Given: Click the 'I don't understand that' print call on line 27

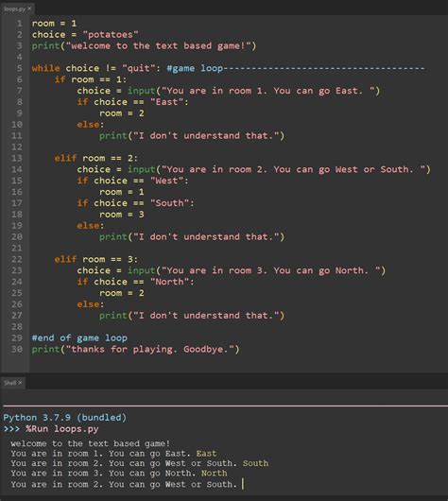Looking at the screenshot, I should click(x=192, y=316).
